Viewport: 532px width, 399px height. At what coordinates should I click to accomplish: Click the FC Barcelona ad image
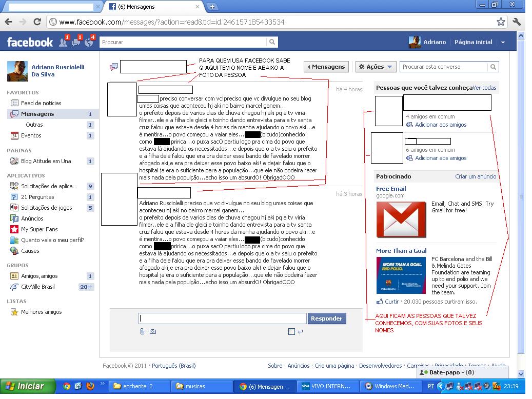pyautogui.click(x=401, y=275)
